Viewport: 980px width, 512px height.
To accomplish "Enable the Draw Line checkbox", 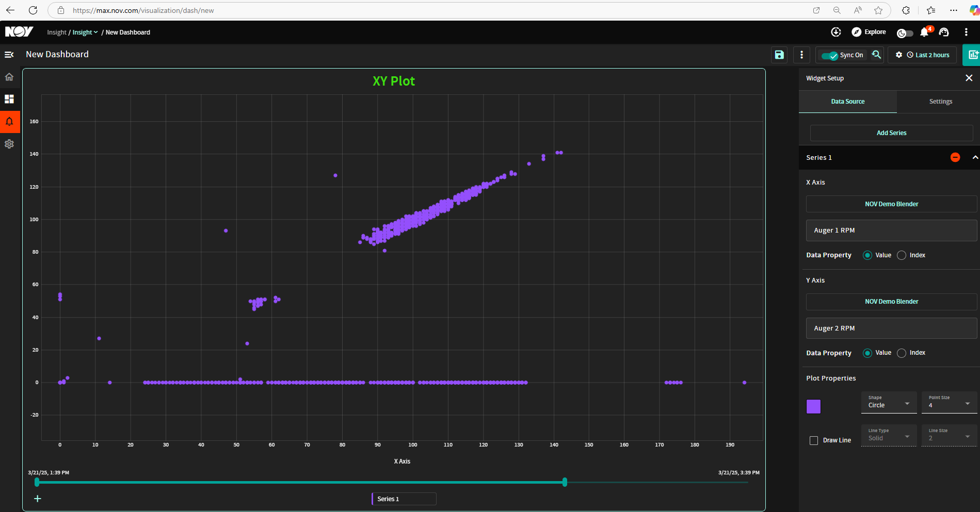I will click(814, 440).
